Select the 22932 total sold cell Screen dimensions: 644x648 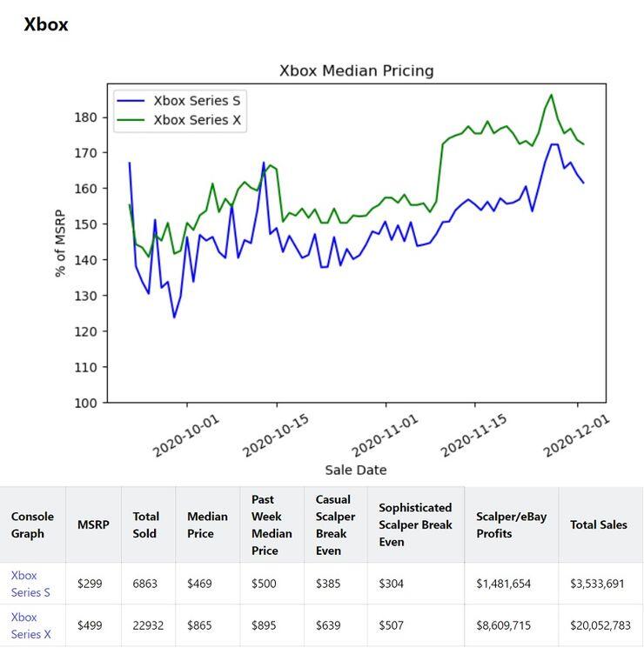click(147, 625)
